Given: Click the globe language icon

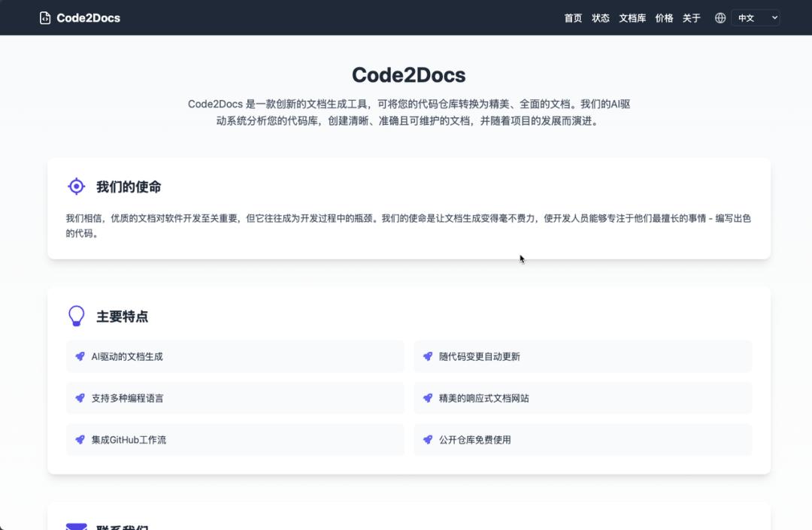Looking at the screenshot, I should (x=720, y=18).
